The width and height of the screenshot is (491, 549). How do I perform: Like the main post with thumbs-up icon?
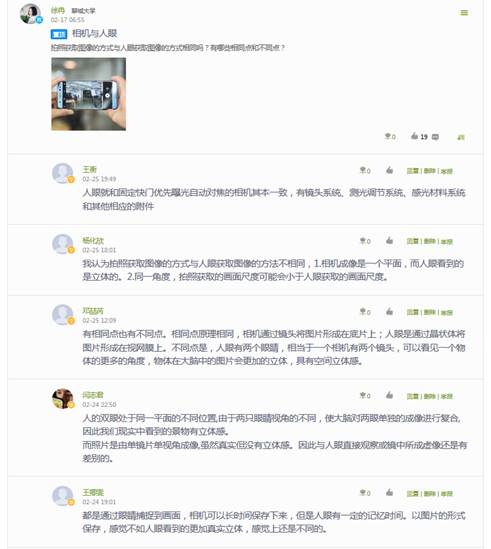[415, 136]
